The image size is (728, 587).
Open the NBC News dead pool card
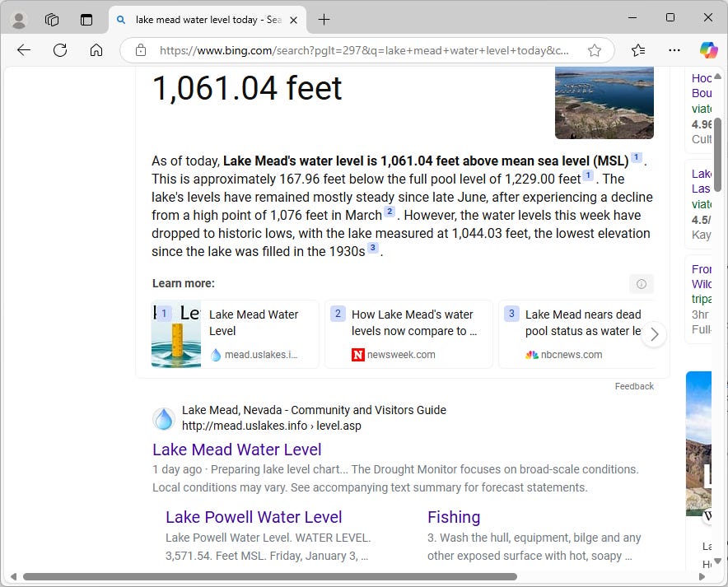(x=576, y=334)
